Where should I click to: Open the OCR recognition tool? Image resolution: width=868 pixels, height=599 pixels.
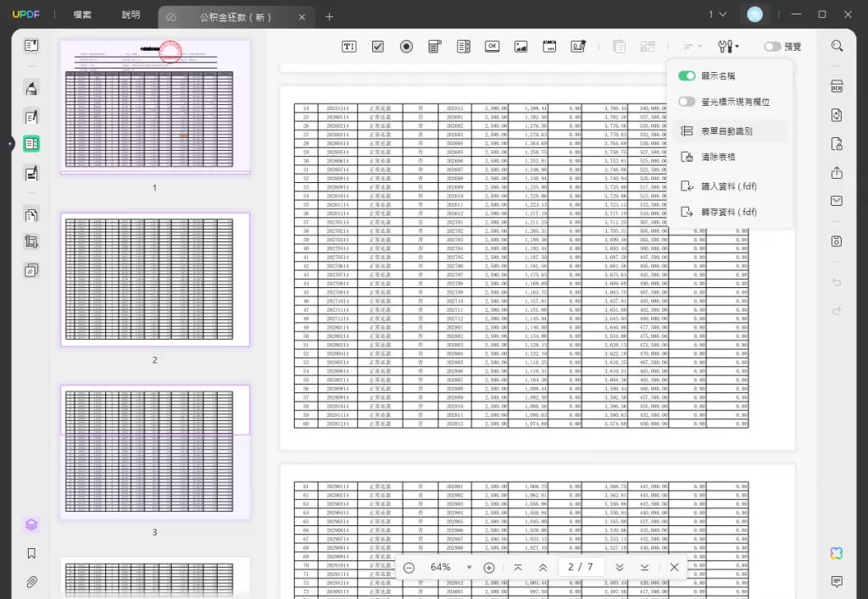click(x=837, y=86)
